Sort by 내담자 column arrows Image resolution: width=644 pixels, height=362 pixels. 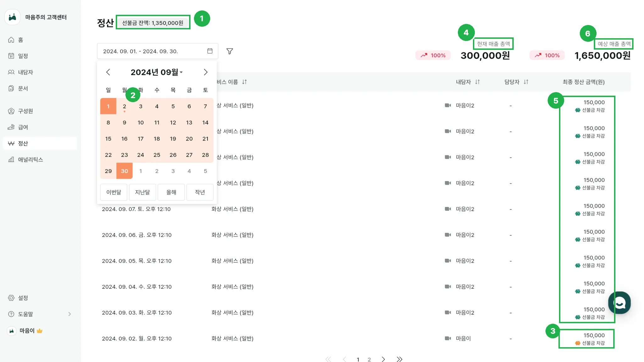(477, 82)
